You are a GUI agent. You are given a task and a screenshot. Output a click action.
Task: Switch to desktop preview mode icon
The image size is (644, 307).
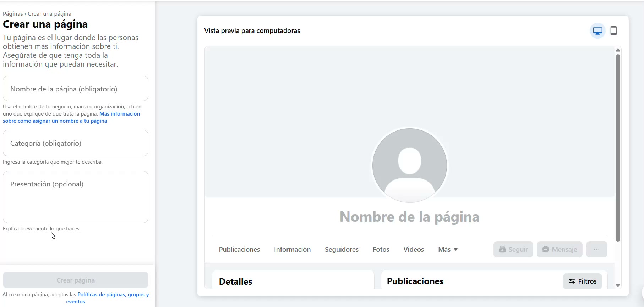pos(597,31)
